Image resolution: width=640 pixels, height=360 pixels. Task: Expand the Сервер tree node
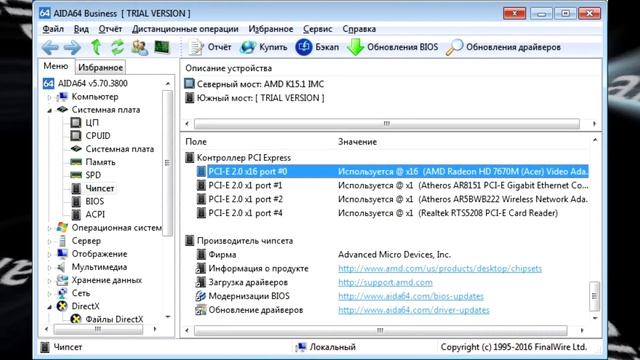coord(49,241)
